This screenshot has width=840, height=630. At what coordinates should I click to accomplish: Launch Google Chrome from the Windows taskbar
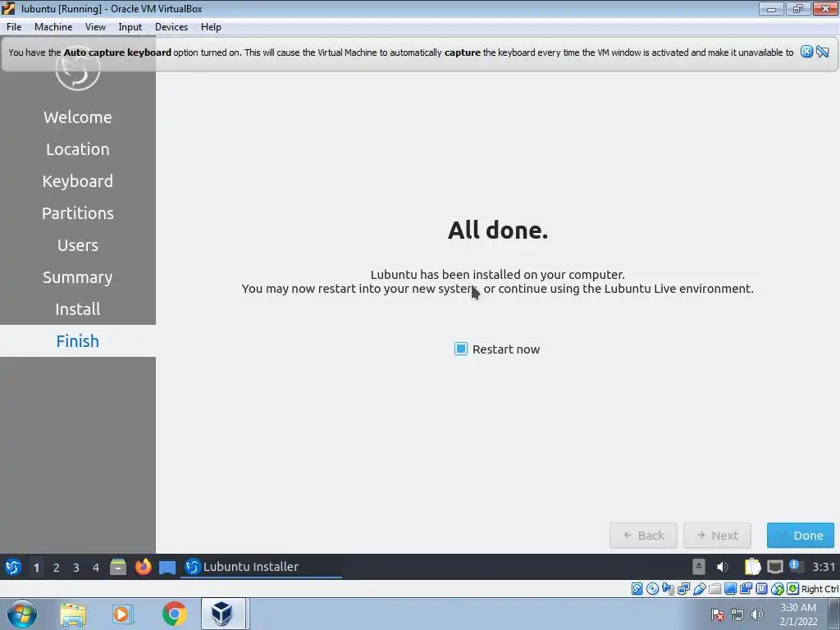pyautogui.click(x=174, y=614)
